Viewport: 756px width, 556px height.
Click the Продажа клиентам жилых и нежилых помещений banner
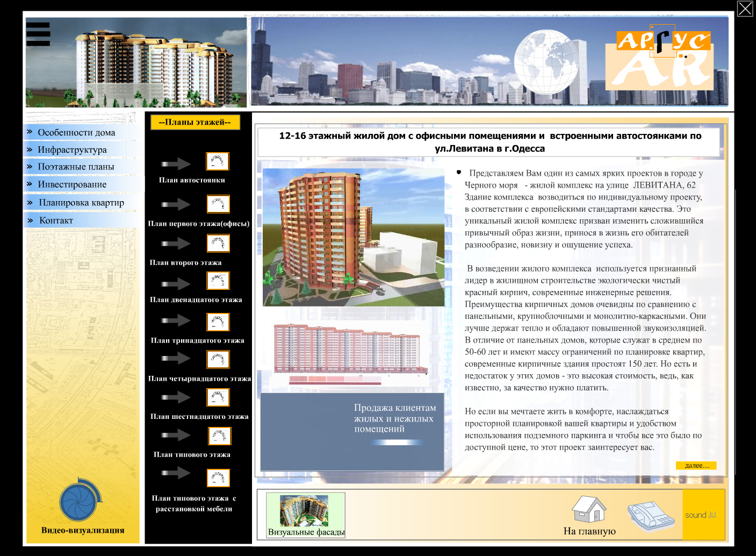(x=352, y=432)
